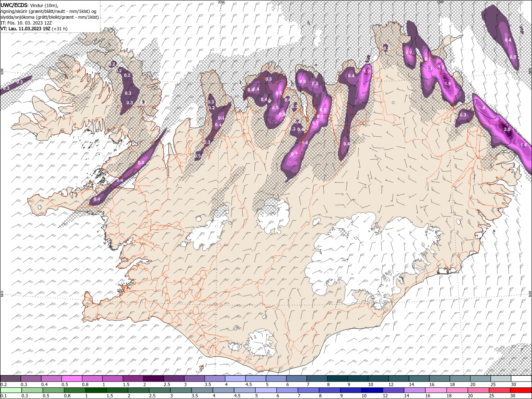
Task: Pick top-row legend swatch between 3 and 3.5
Action: pyautogui.click(x=195, y=379)
